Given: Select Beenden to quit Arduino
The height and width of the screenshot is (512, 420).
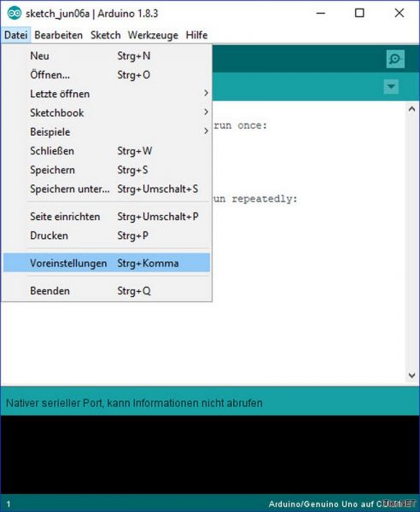Looking at the screenshot, I should (107, 291).
